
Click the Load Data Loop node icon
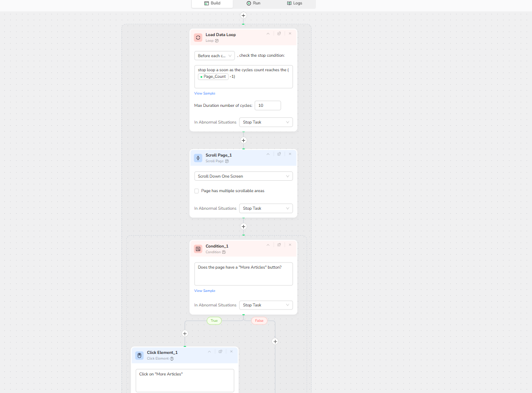pyautogui.click(x=198, y=37)
